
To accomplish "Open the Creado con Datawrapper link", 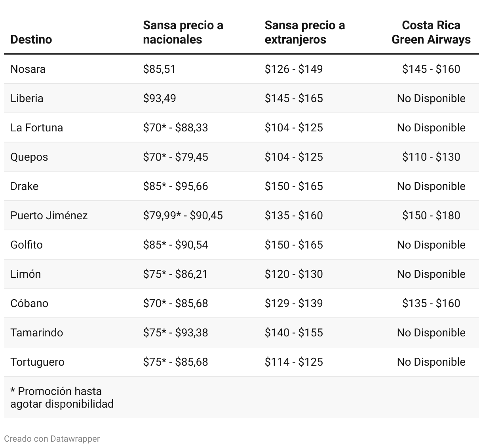I will 52,439.
